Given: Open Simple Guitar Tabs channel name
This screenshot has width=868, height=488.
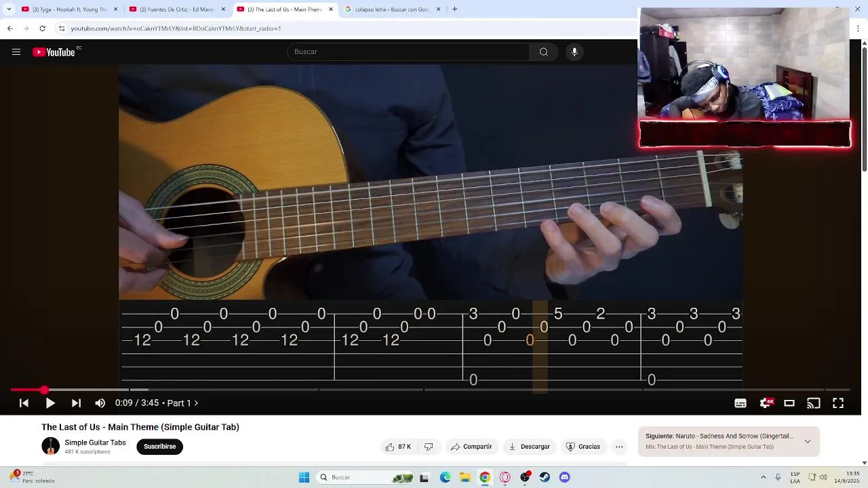Looking at the screenshot, I should pyautogui.click(x=95, y=443).
